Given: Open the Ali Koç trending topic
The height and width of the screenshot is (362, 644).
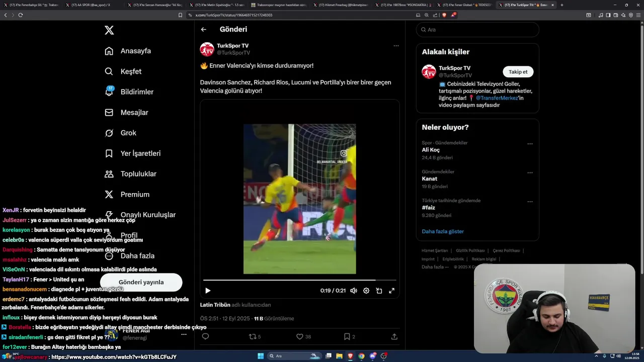Looking at the screenshot, I should pyautogui.click(x=431, y=150).
